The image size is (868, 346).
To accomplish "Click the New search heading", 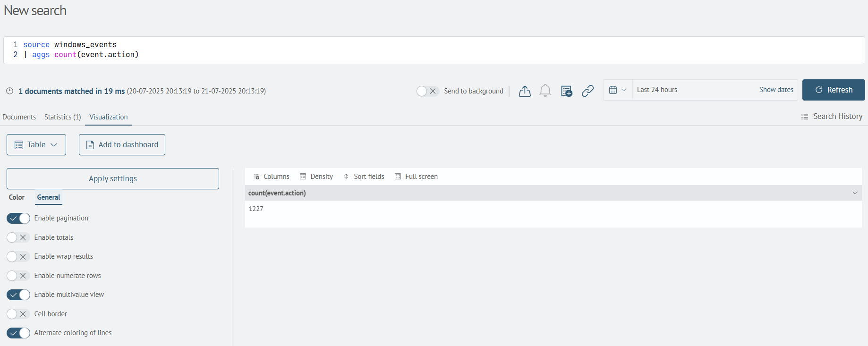I will click(x=35, y=10).
